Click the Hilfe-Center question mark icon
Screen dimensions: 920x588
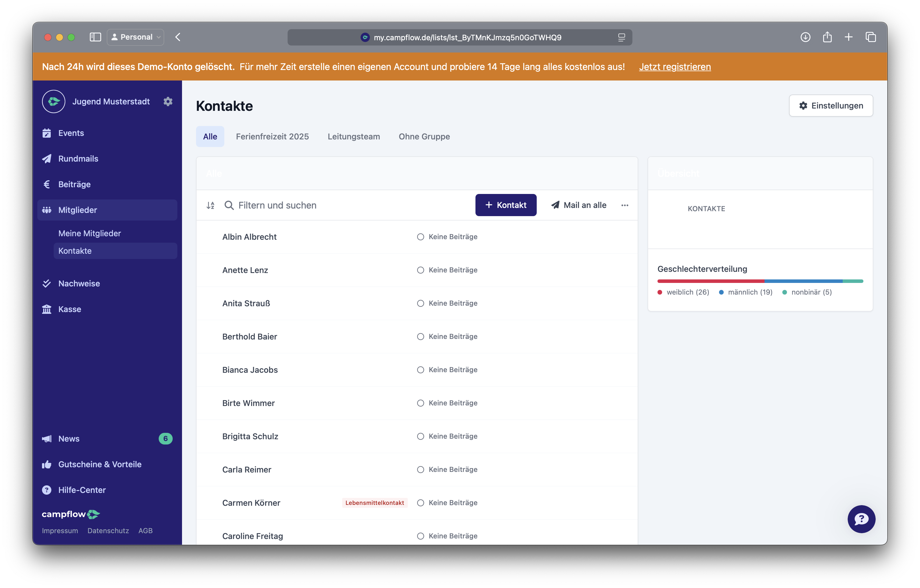(47, 490)
